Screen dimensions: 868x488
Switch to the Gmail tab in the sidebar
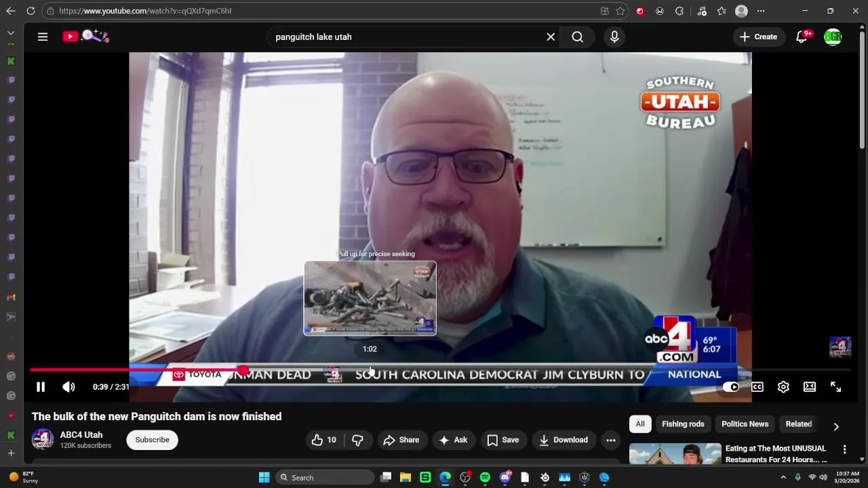[x=11, y=297]
